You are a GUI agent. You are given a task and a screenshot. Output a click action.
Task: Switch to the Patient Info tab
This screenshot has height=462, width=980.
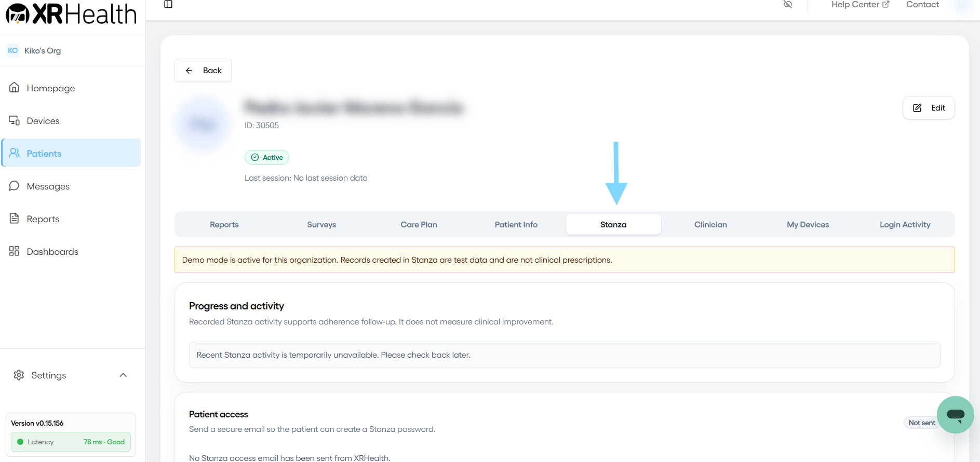point(516,225)
